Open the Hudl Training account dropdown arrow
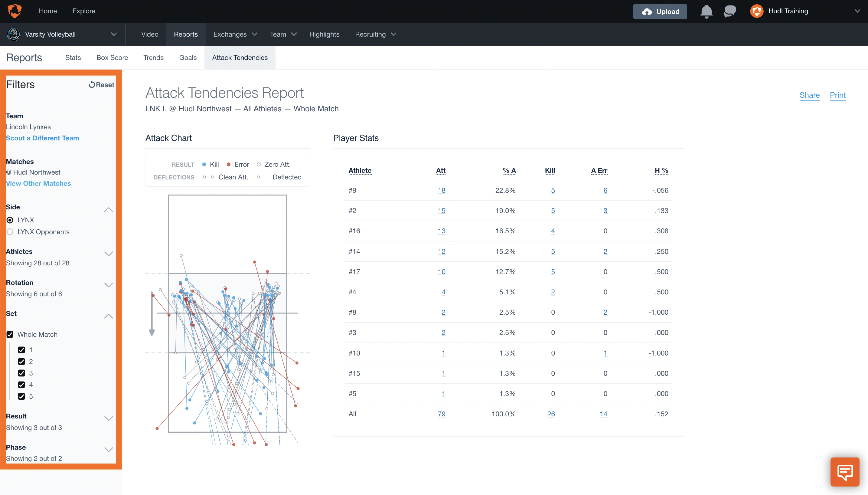This screenshot has width=868, height=495. coord(857,11)
